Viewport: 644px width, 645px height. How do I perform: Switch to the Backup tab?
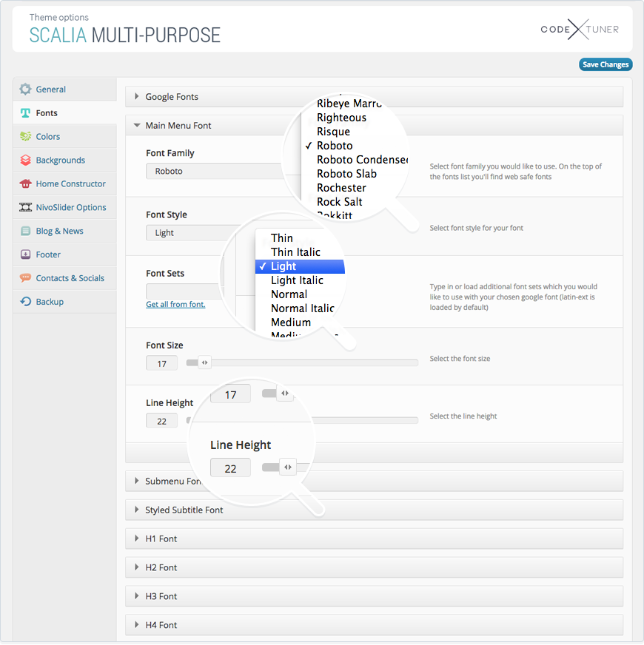(50, 302)
